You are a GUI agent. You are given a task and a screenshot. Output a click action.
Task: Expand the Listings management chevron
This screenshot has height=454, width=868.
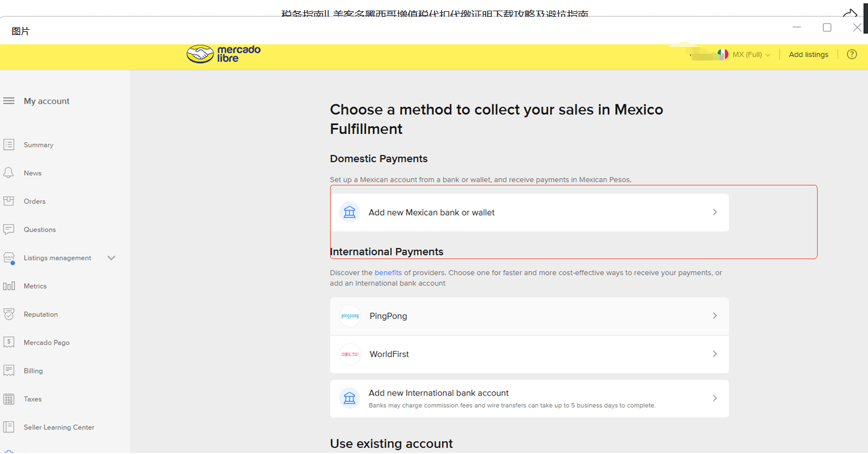(111, 258)
